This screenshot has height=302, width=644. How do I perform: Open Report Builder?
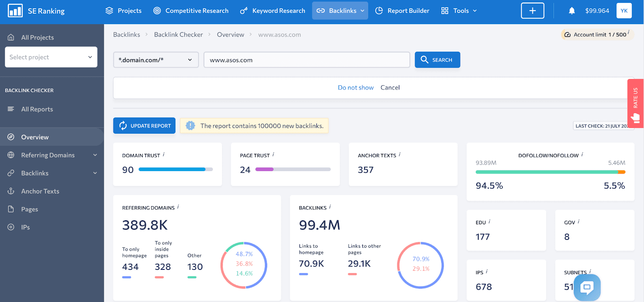point(402,11)
